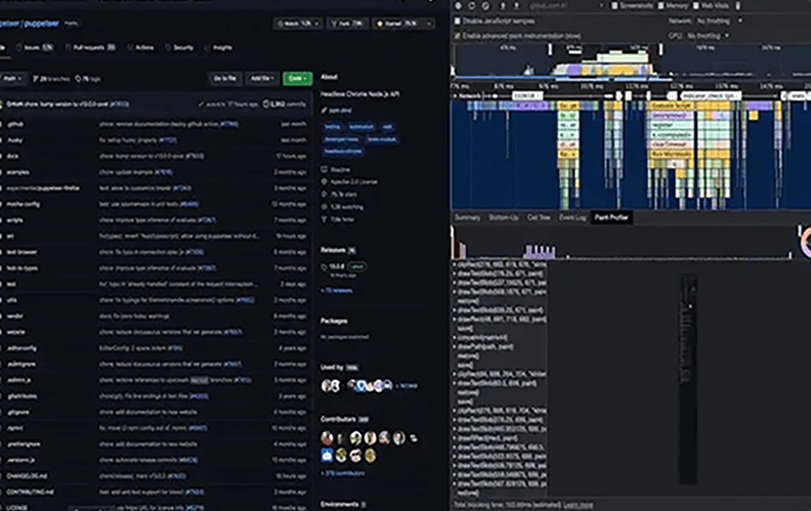The image size is (811, 511).
Task: Click the Record button in Performance toolbar
Action: (x=458, y=6)
